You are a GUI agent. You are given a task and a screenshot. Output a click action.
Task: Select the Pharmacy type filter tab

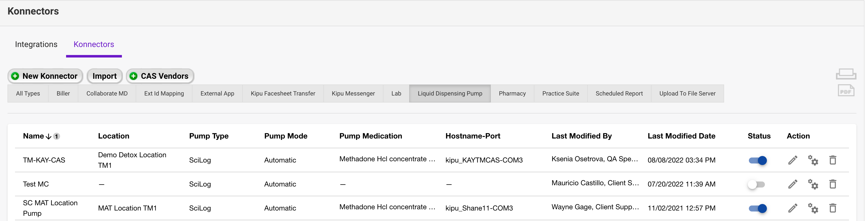512,93
